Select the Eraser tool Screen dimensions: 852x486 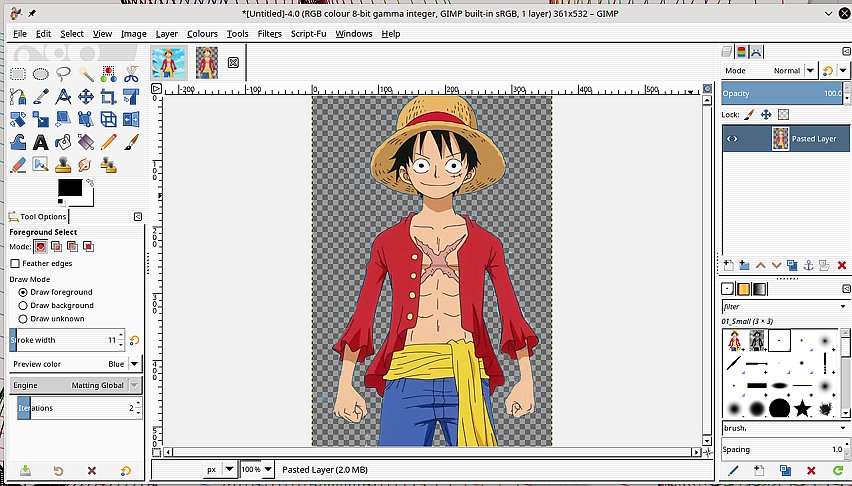[x=18, y=164]
